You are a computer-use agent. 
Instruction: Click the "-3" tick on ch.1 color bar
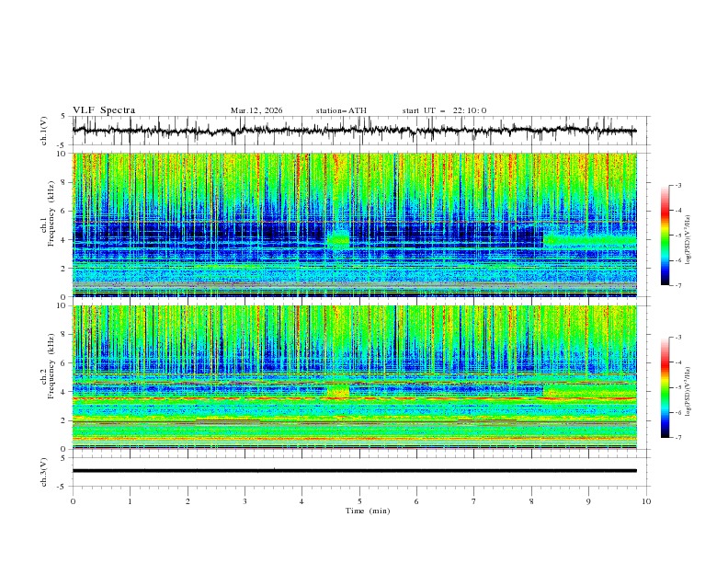coord(677,185)
